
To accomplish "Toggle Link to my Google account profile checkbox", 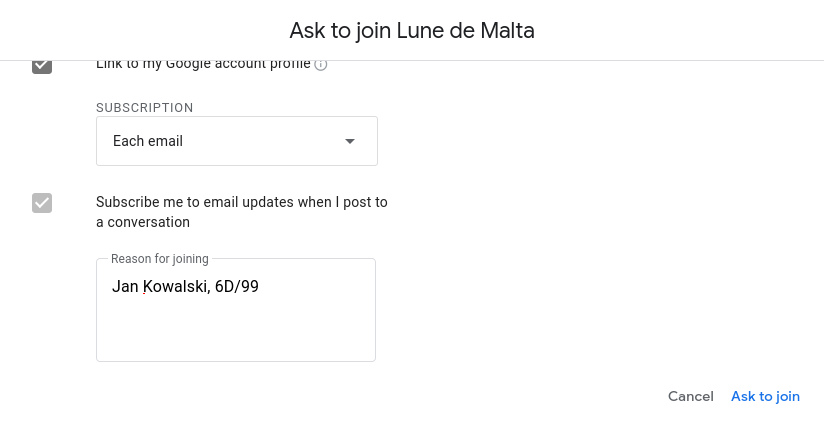I will pos(42,65).
